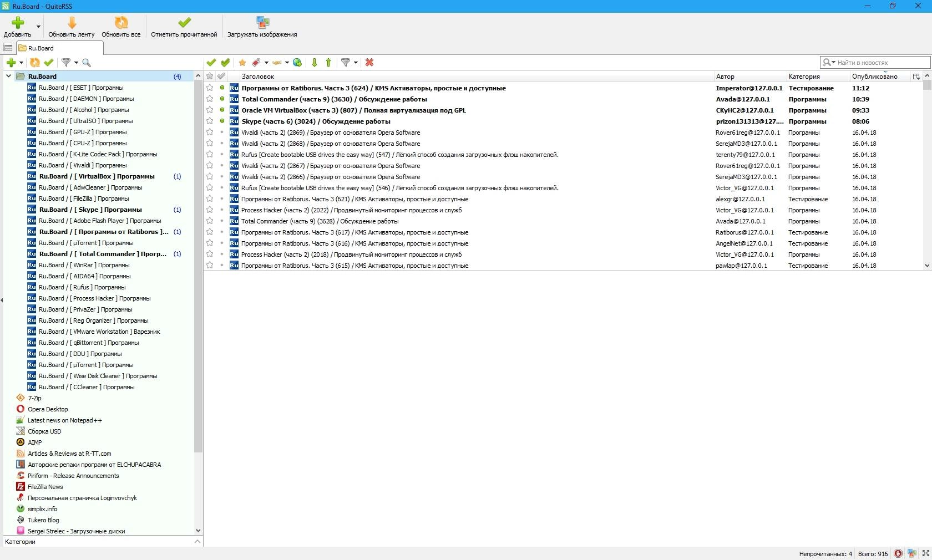Click the orange star mark-starred toolbar icon
The width and height of the screenshot is (932, 560).
[242, 63]
